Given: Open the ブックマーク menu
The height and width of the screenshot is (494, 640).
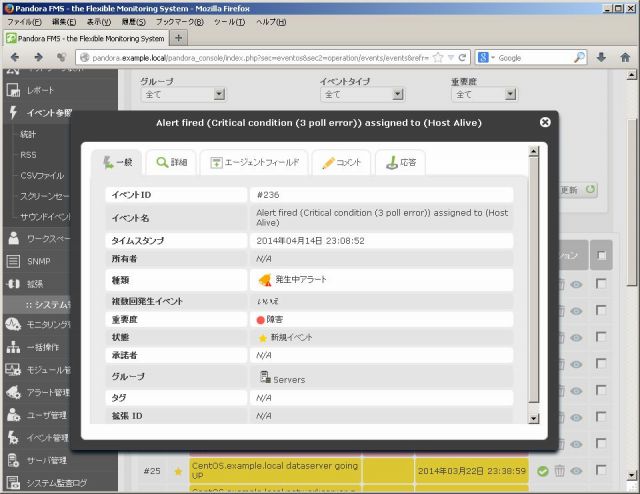Looking at the screenshot, I should [180, 22].
